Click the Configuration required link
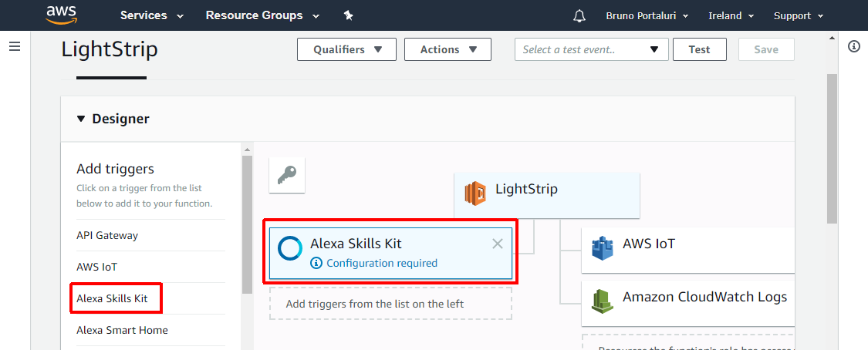The height and width of the screenshot is (350, 868). [x=381, y=263]
